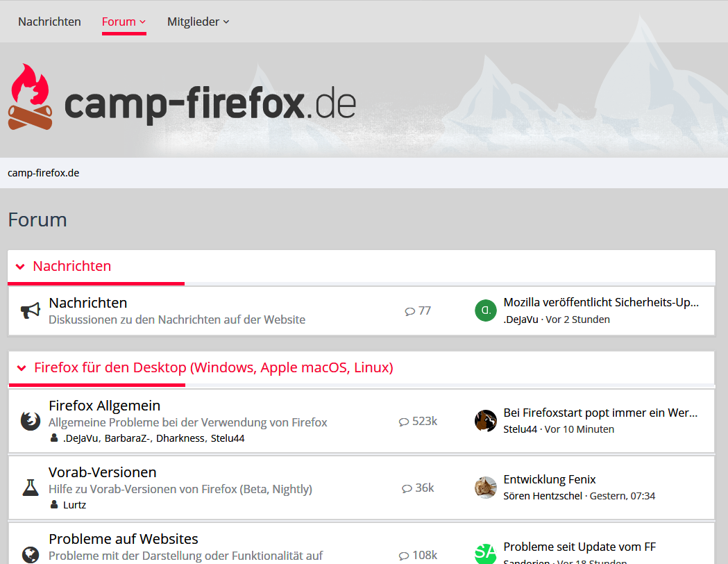The image size is (728, 564).
Task: Open thread Probleme seit Update vom FF
Action: (x=580, y=547)
